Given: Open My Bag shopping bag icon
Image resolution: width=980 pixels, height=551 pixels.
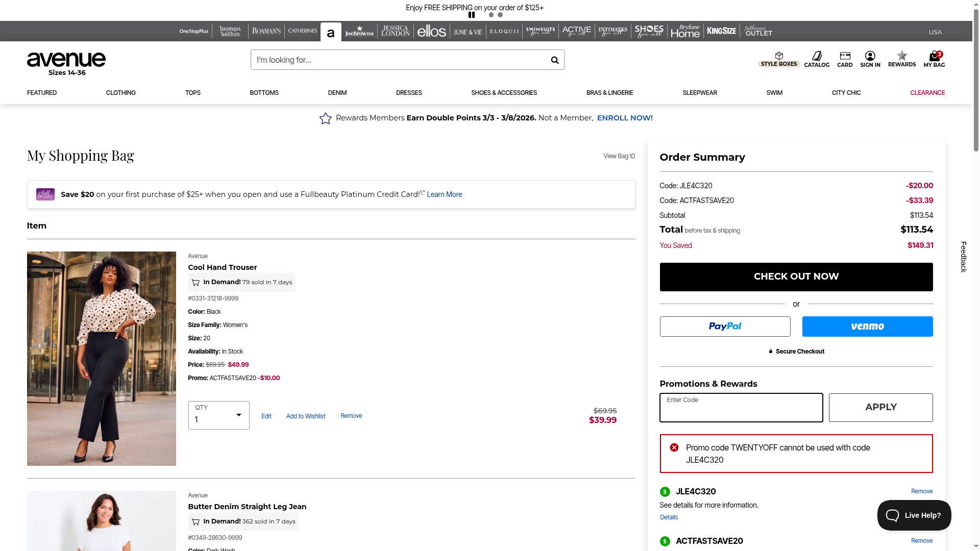Looking at the screenshot, I should point(934,59).
